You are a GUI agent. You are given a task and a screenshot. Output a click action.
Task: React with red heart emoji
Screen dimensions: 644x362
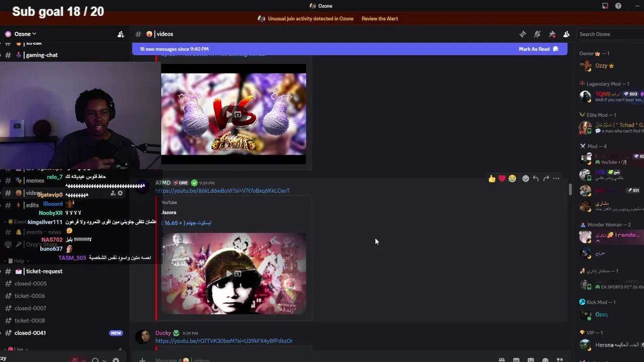pyautogui.click(x=502, y=178)
